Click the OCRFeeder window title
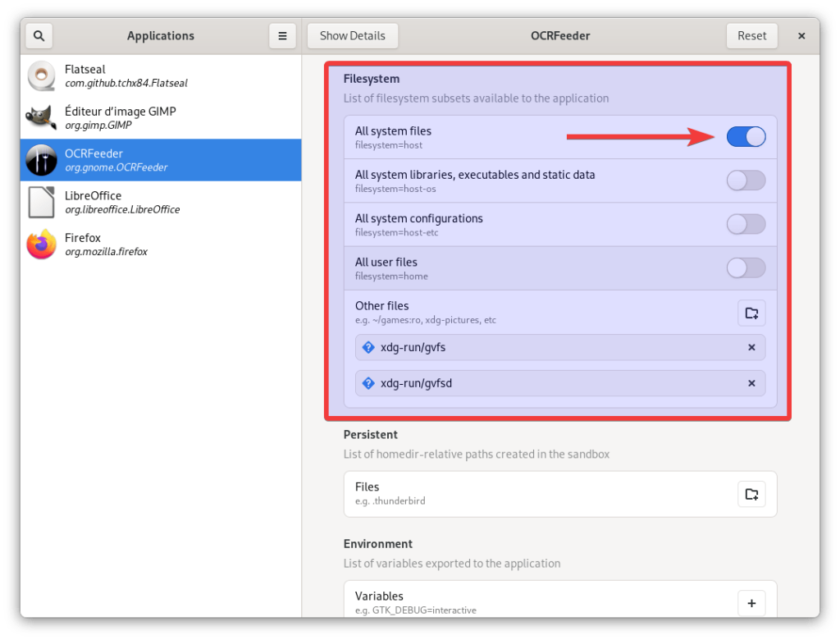 click(x=559, y=36)
